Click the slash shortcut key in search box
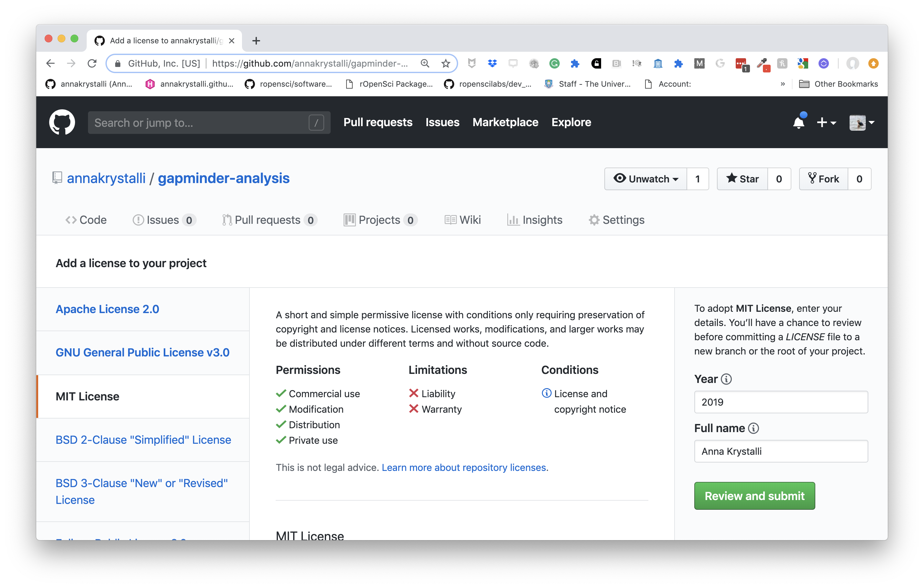Screen dimensions: 924x588 (x=316, y=123)
